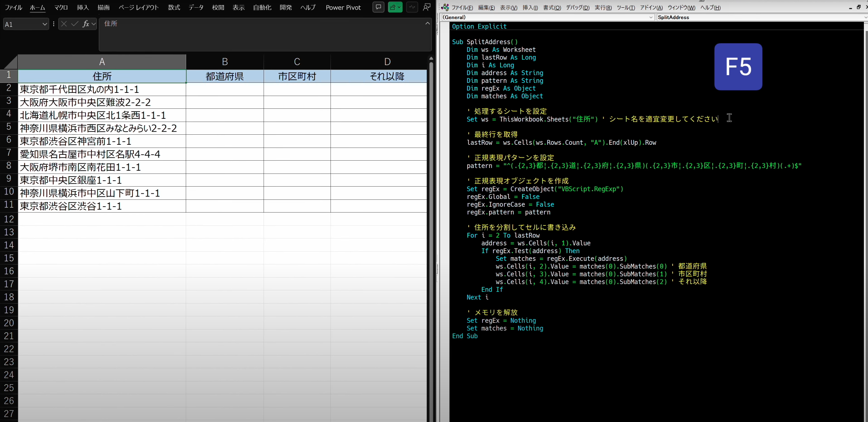Open the VBA デバッグ(D) menu

[577, 8]
